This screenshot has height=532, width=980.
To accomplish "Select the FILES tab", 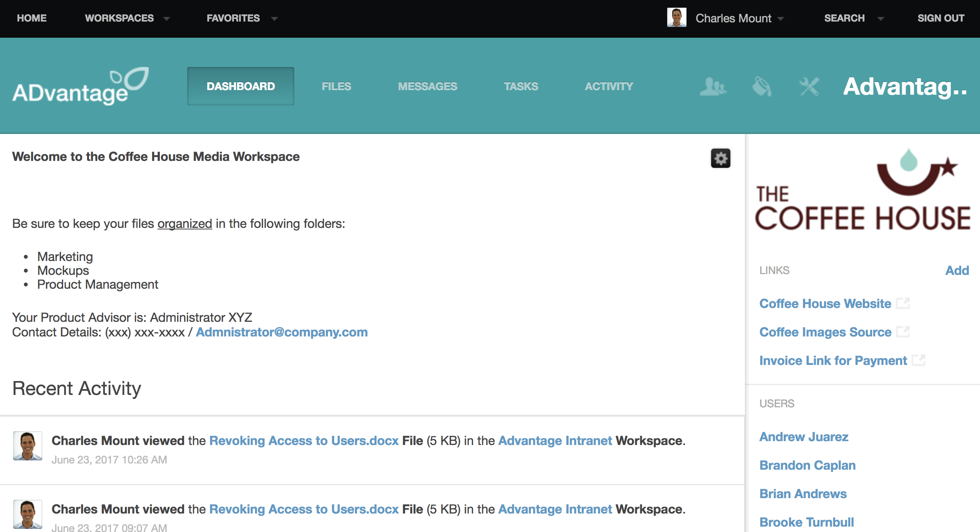I will [336, 85].
